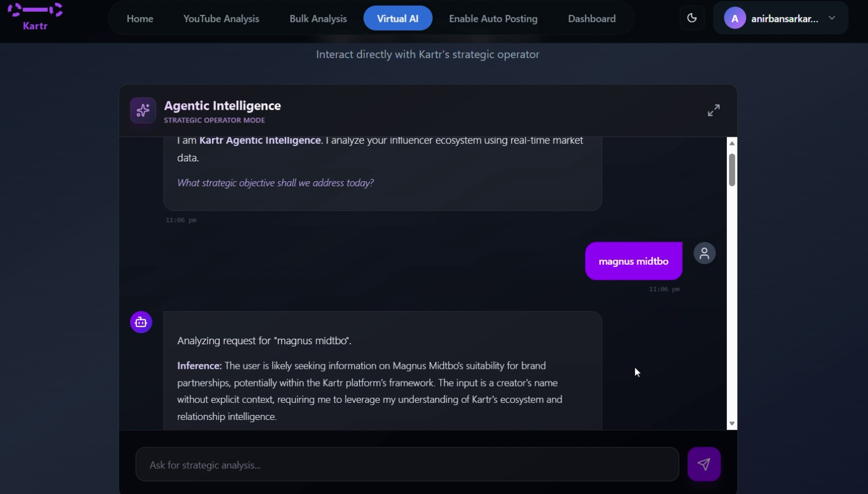Click the chat scrollbar down arrow
Viewport: 868px width, 494px height.
pyautogui.click(x=732, y=424)
